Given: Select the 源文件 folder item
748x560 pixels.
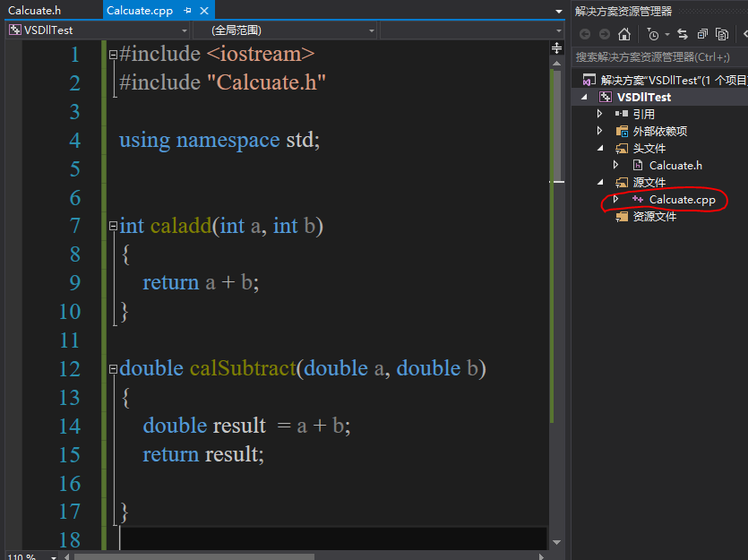Looking at the screenshot, I should pyautogui.click(x=649, y=182).
